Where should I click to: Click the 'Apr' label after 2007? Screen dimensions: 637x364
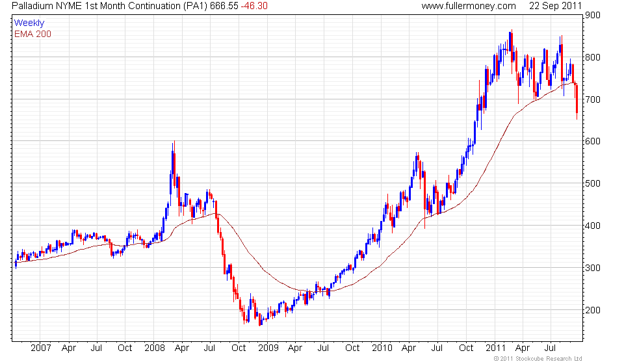[x=69, y=348]
